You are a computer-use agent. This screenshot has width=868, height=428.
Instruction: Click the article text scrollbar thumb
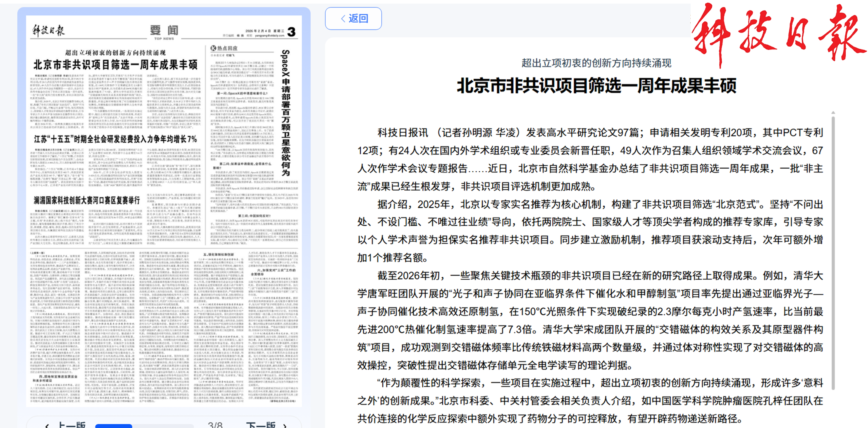[833, 253]
